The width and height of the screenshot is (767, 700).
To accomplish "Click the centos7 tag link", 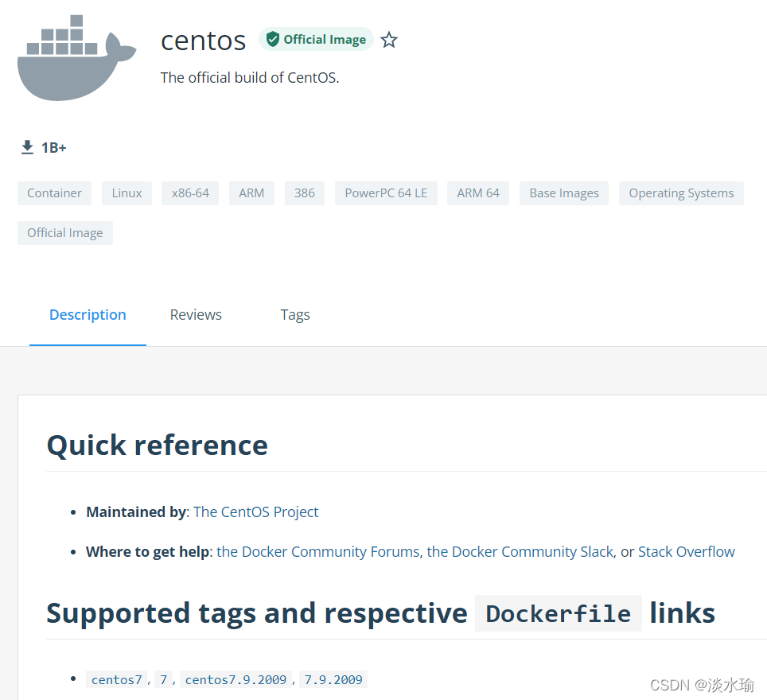I will coord(116,679).
